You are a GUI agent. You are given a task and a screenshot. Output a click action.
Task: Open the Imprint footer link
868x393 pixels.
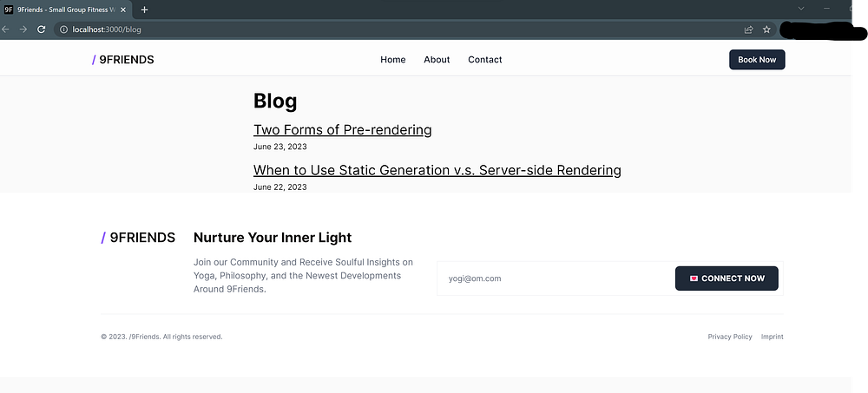click(x=772, y=337)
